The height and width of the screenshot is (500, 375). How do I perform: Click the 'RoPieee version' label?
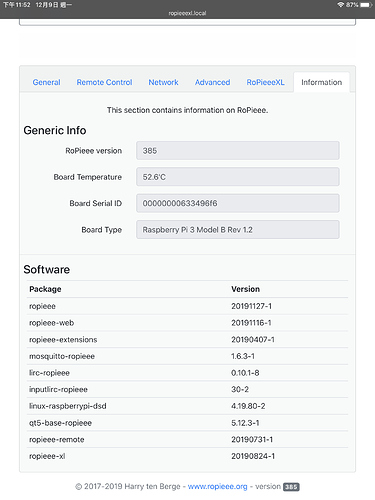[x=94, y=151]
